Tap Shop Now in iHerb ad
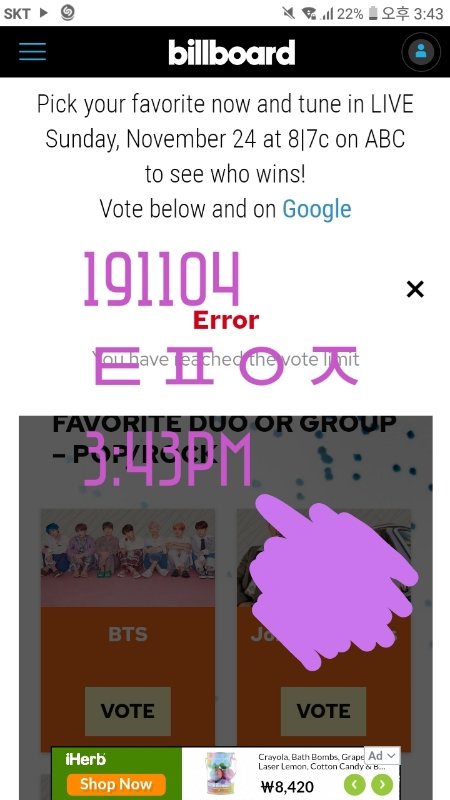Viewport: 450px width, 800px height. click(x=116, y=784)
